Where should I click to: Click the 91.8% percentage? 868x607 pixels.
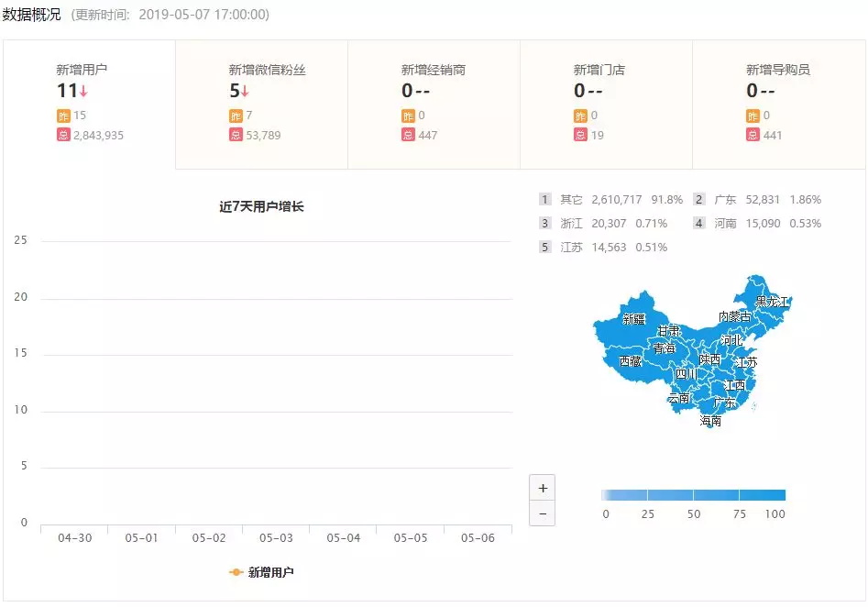667,199
